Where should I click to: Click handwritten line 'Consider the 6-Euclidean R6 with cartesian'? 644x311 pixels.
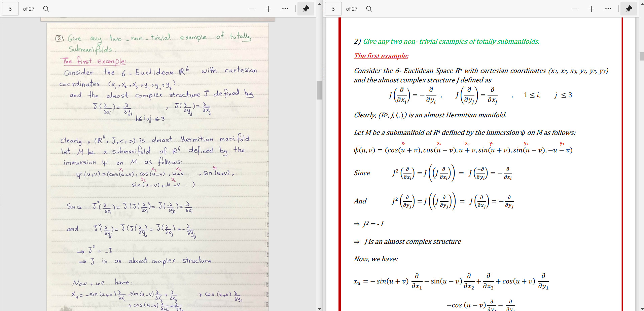click(160, 71)
